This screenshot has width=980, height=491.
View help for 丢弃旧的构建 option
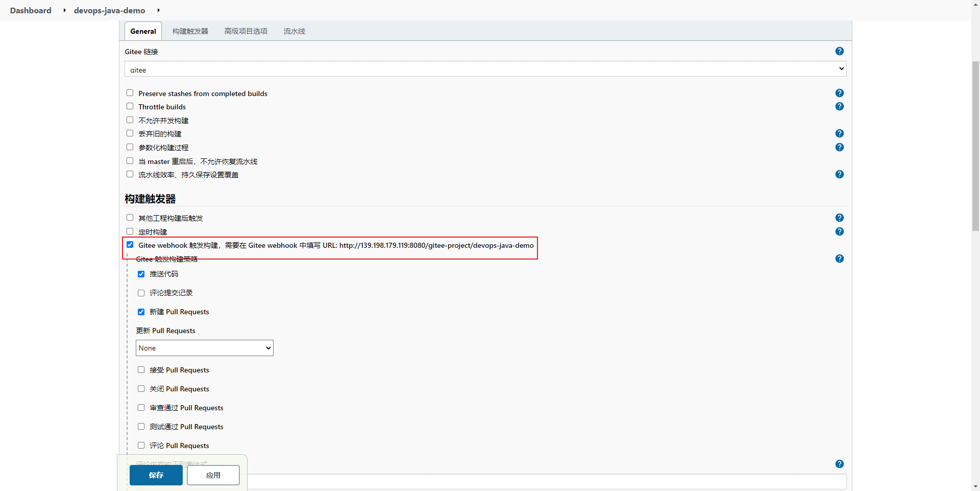[839, 133]
